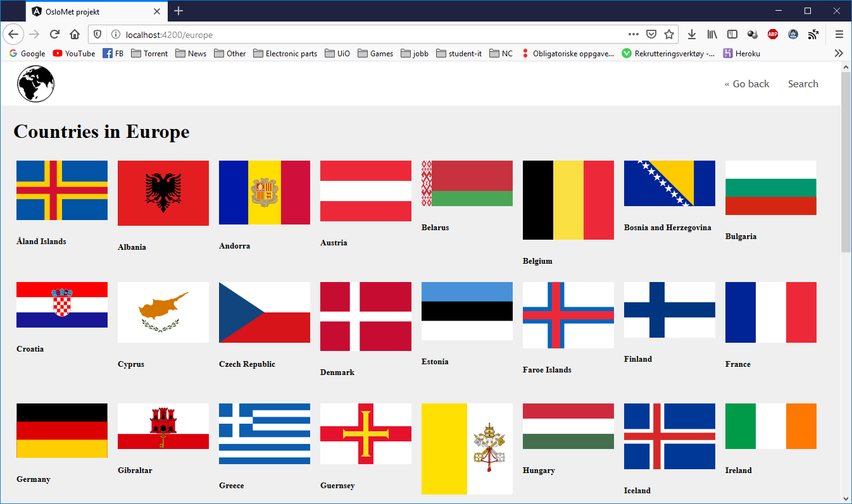Toggle the sidebar panel

pyautogui.click(x=732, y=34)
